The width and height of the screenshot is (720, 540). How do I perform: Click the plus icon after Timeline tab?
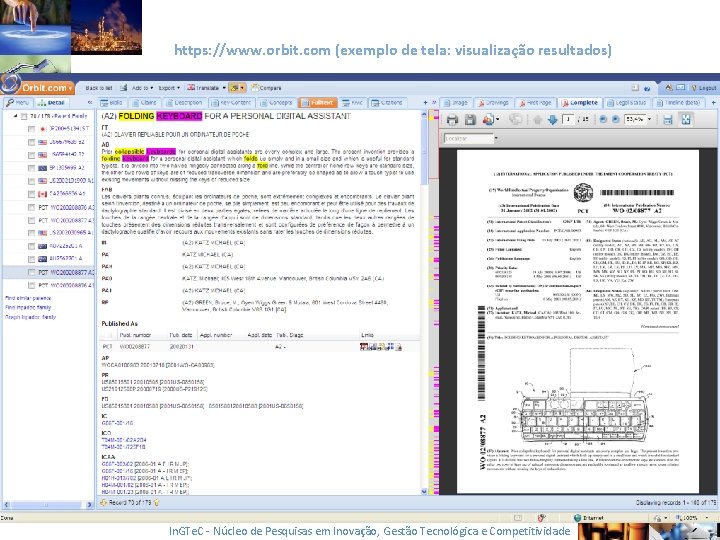coord(714,103)
